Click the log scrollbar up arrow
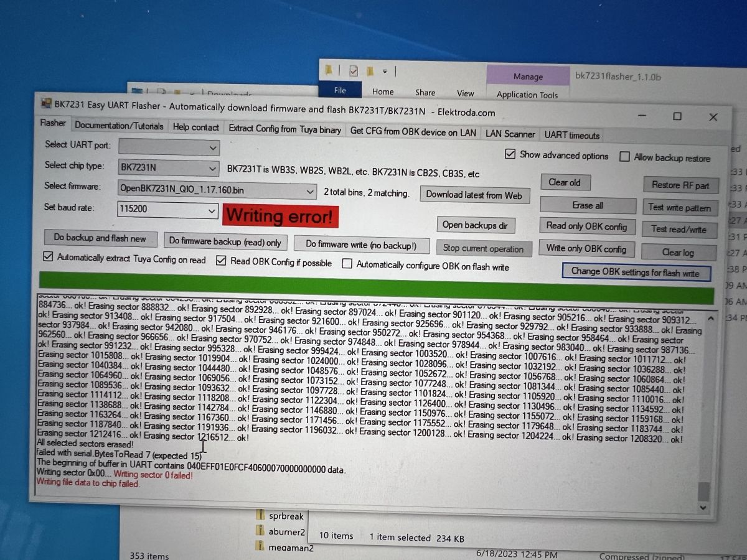This screenshot has width=747, height=560. click(x=711, y=318)
